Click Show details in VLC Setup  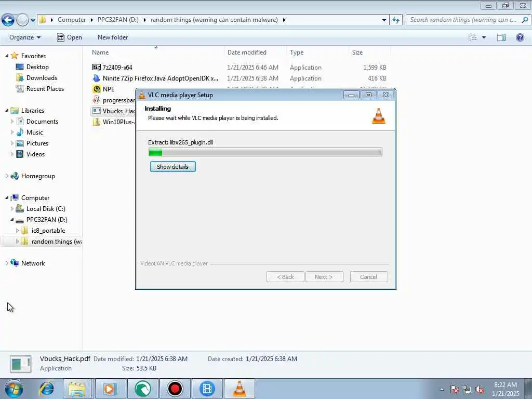(x=172, y=167)
